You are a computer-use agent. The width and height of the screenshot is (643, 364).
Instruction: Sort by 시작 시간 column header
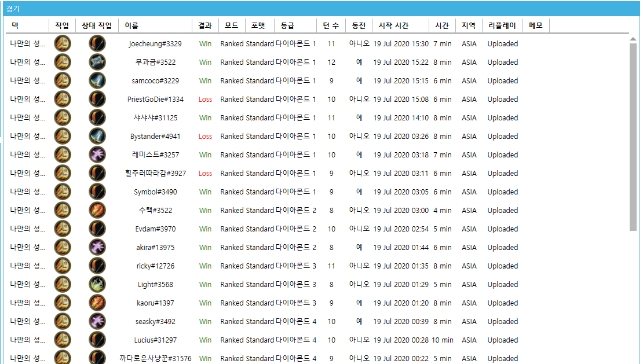400,25
